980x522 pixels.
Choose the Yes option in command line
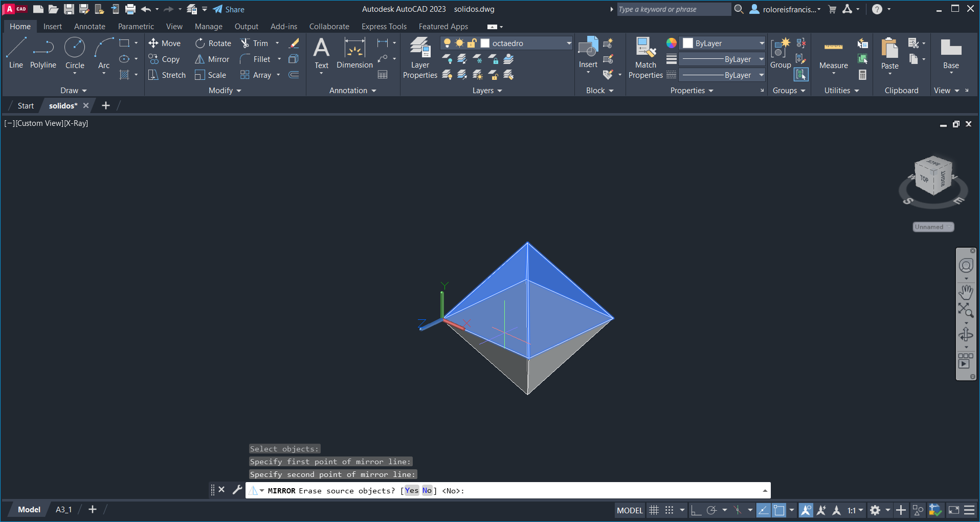pyautogui.click(x=412, y=491)
